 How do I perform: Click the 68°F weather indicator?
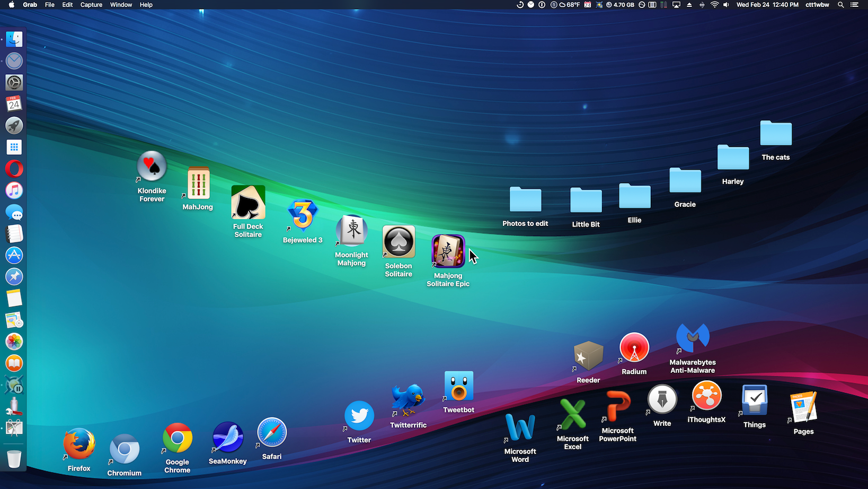[x=569, y=5]
